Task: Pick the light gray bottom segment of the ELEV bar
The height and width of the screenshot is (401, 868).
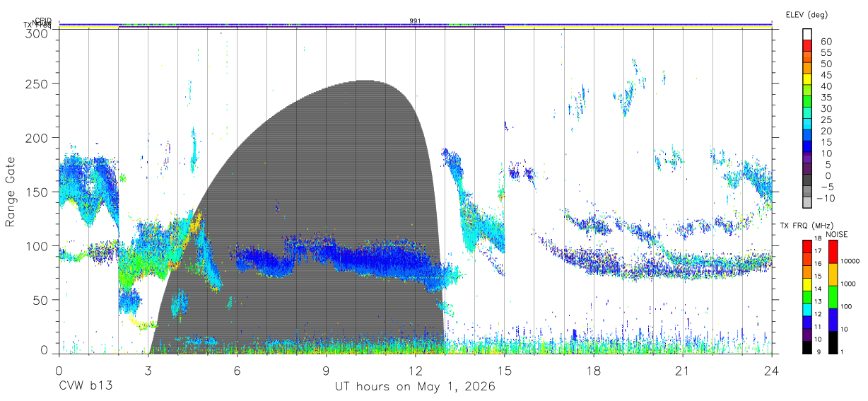Action: coord(807,203)
